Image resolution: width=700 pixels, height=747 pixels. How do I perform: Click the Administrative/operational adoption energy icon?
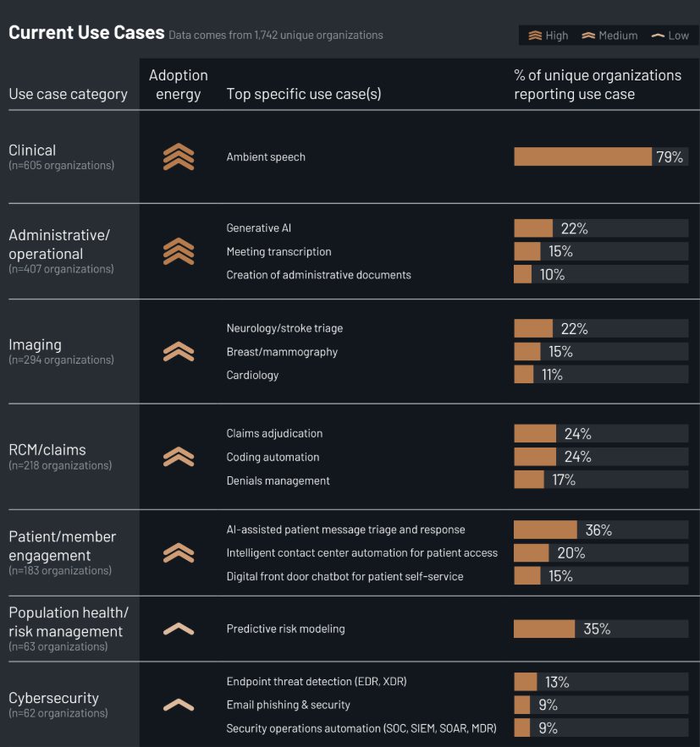coord(179,251)
